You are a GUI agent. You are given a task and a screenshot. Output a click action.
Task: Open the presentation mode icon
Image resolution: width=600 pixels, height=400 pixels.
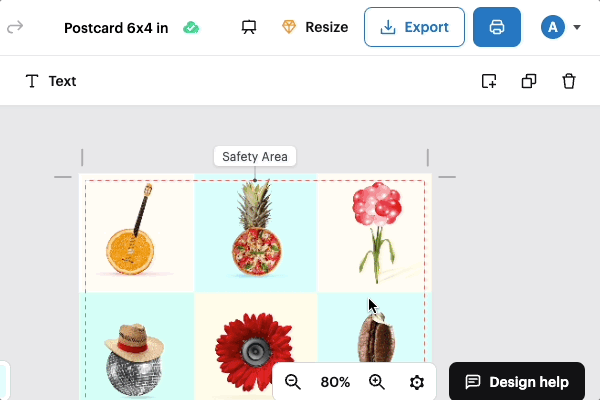pyautogui.click(x=249, y=27)
